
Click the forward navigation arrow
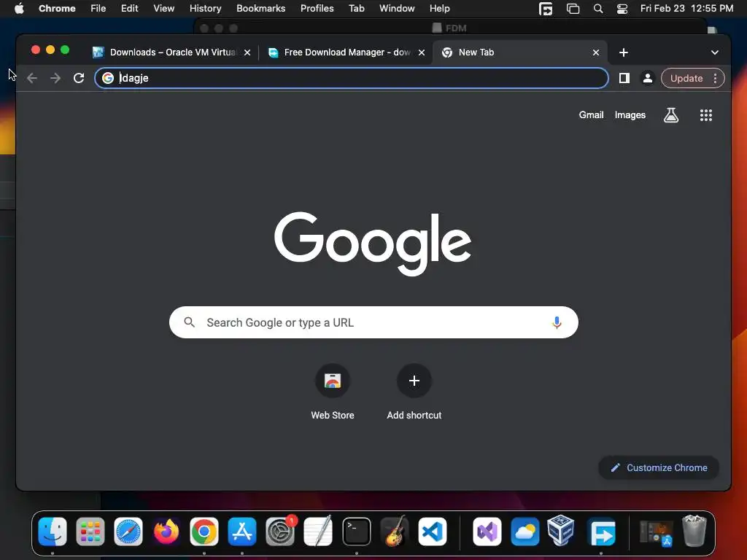55,78
